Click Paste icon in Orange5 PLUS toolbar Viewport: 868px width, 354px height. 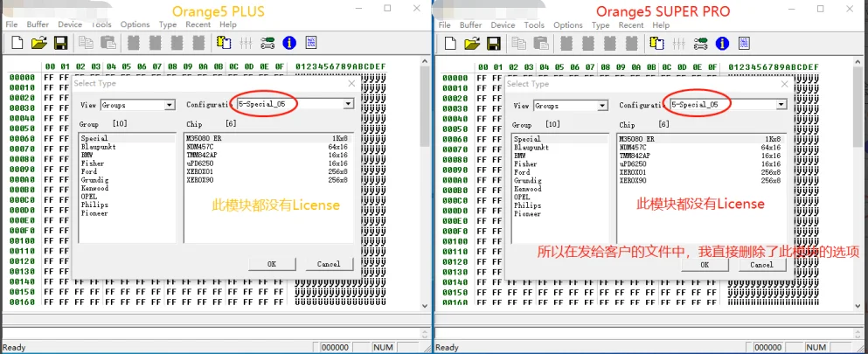click(107, 43)
